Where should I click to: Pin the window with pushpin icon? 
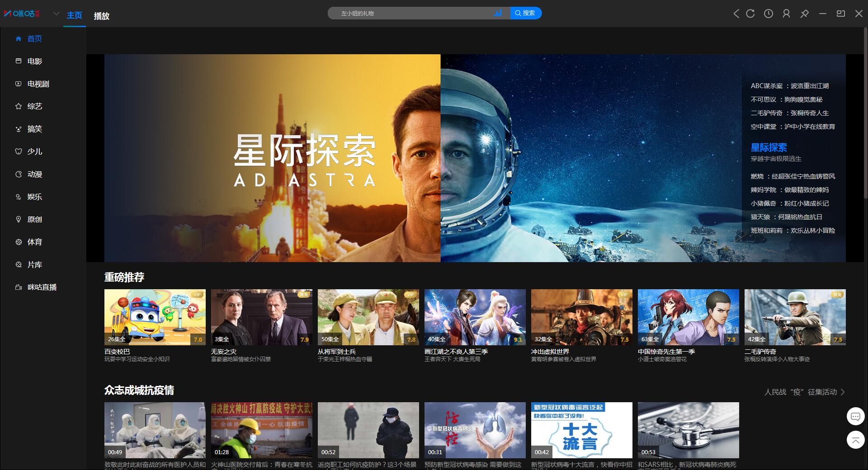[x=805, y=14]
